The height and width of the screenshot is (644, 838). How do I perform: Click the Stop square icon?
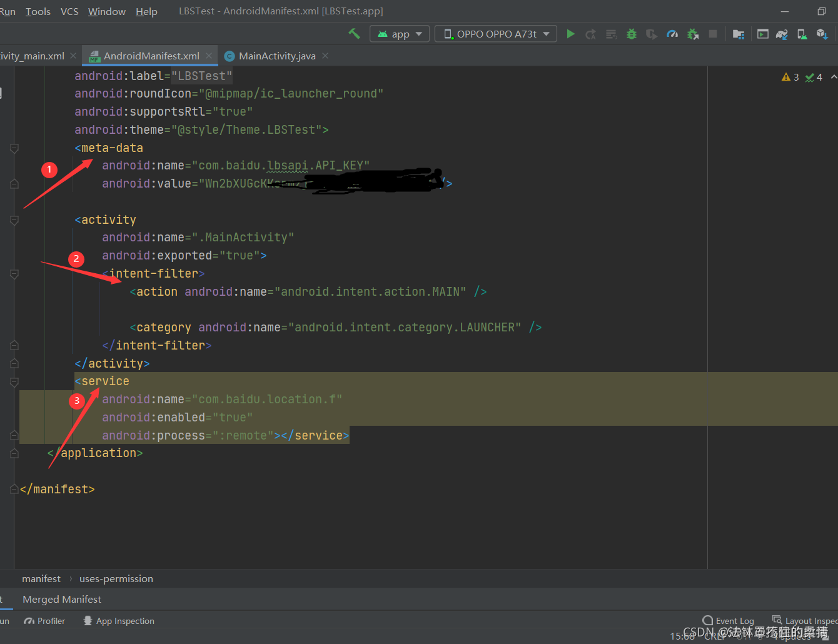point(713,34)
